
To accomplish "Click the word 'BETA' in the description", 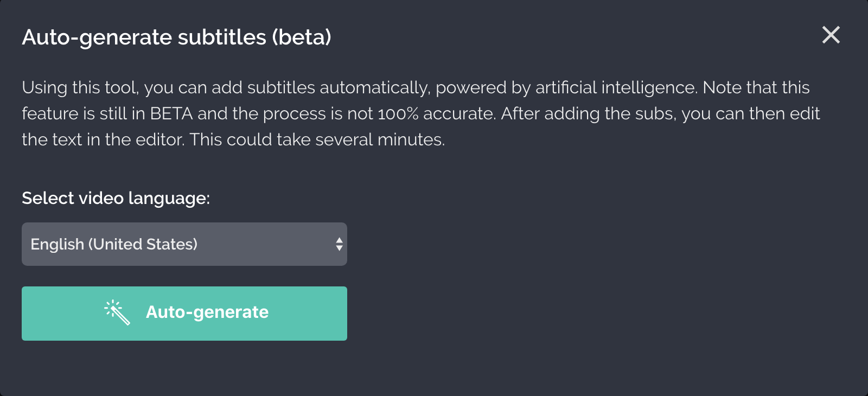I will coord(171,113).
